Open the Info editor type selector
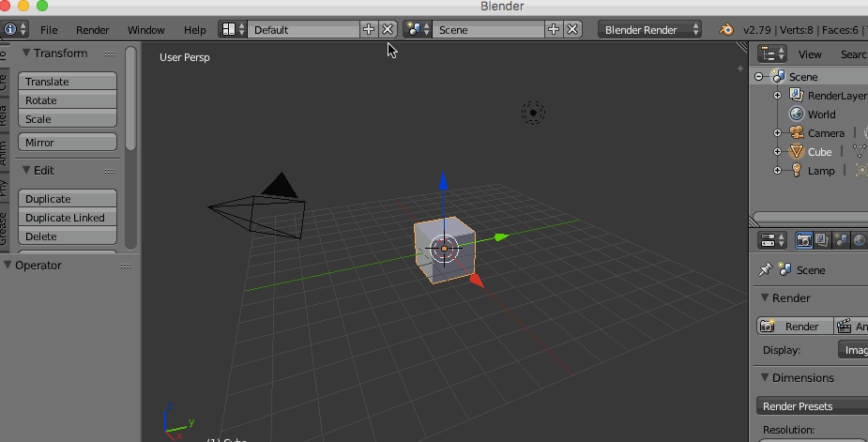The image size is (868, 442). click(14, 29)
